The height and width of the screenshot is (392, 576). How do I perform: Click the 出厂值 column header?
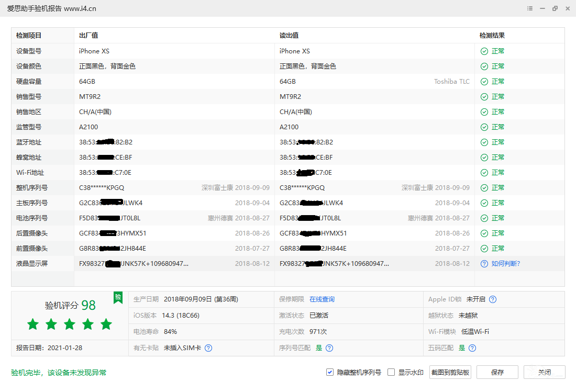click(x=88, y=36)
